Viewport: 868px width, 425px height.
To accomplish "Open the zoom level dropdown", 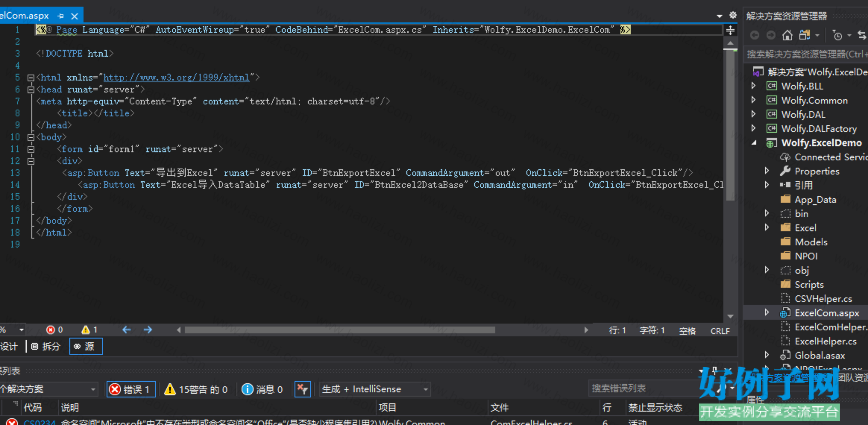I will [21, 330].
